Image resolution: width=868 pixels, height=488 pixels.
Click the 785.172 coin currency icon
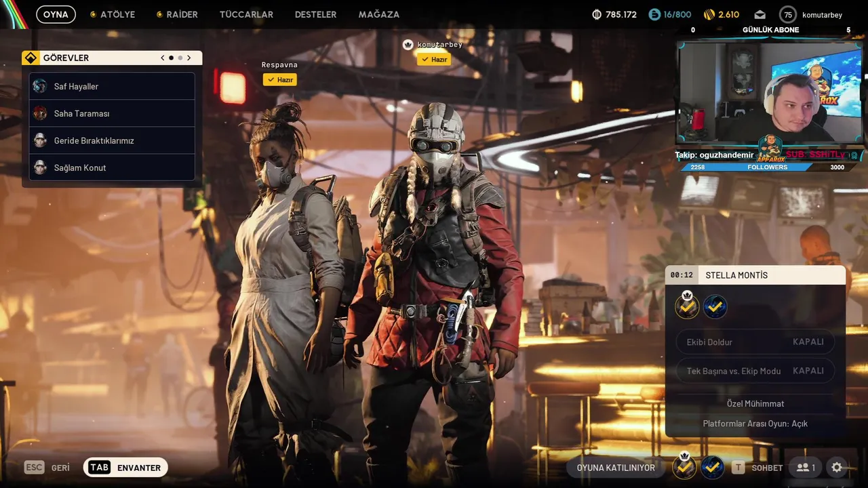pyautogui.click(x=597, y=14)
